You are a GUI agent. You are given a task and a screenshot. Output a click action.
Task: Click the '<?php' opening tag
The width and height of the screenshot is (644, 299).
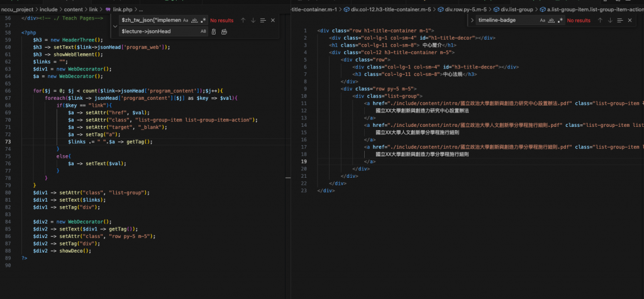pos(28,33)
